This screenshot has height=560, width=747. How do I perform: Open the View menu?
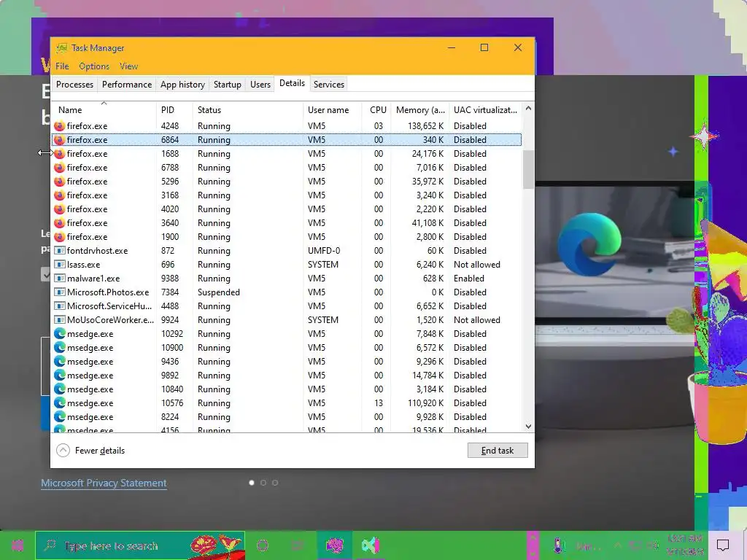pyautogui.click(x=128, y=66)
